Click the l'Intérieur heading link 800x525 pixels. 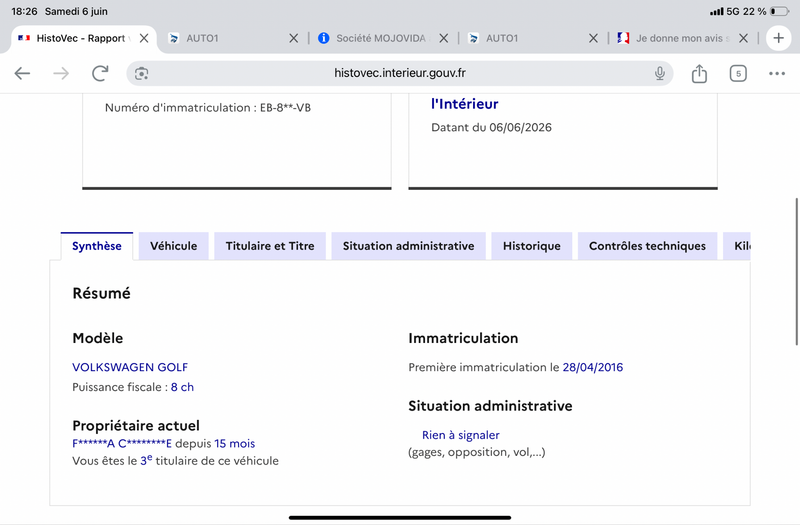465,104
